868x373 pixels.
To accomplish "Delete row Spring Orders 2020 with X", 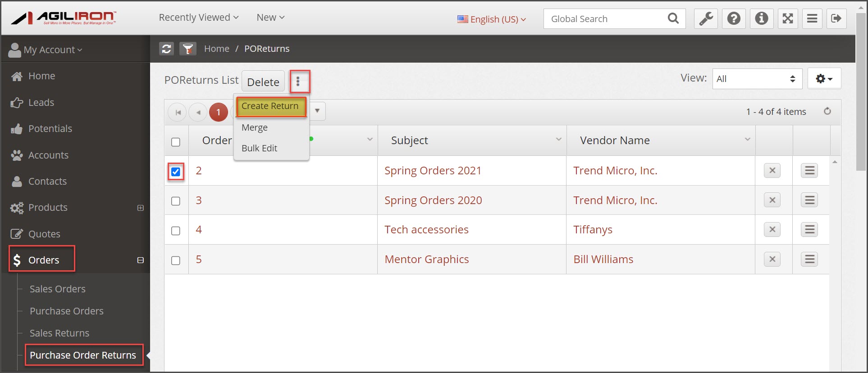I will tap(772, 200).
